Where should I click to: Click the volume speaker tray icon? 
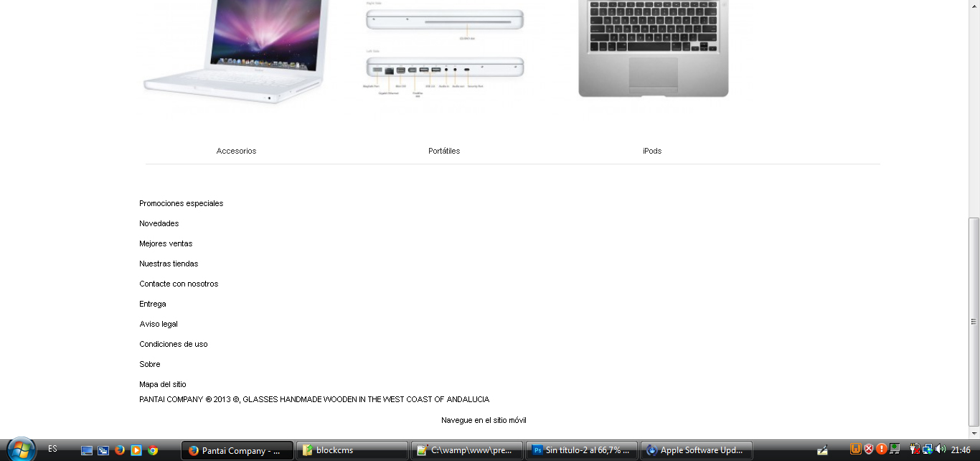[941, 450]
